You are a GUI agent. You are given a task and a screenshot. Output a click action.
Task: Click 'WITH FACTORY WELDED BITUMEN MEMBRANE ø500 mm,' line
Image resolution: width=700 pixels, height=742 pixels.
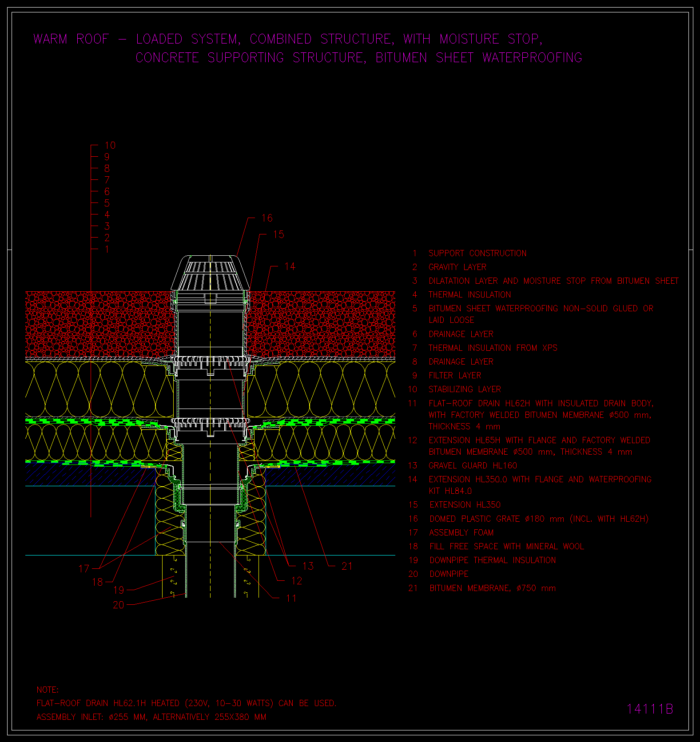540,415
